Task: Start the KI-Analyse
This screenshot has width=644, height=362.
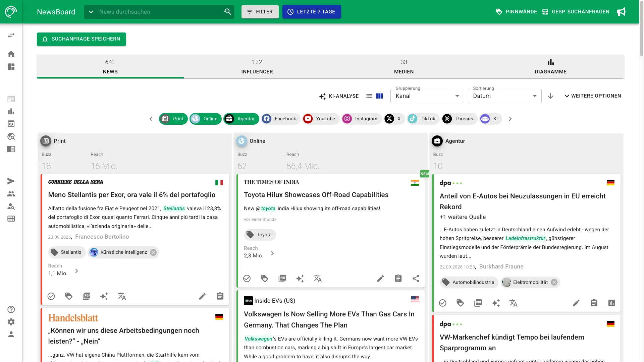Action: coord(339,96)
